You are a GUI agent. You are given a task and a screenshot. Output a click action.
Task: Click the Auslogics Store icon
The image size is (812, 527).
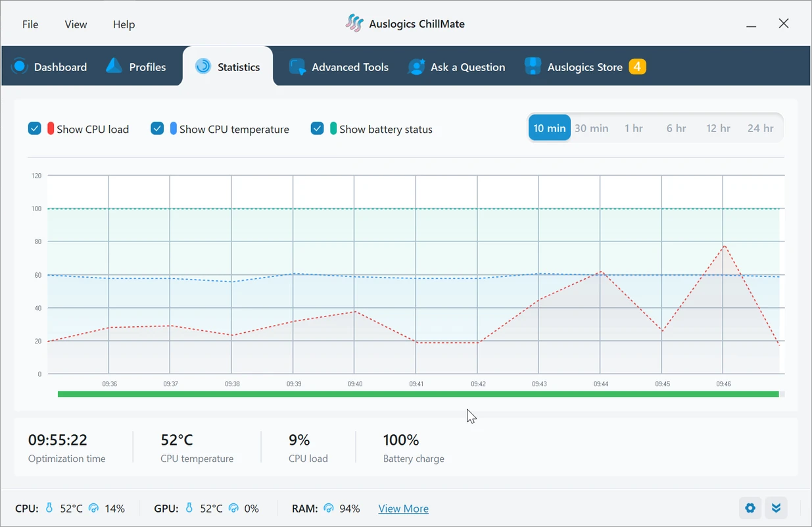tap(533, 66)
